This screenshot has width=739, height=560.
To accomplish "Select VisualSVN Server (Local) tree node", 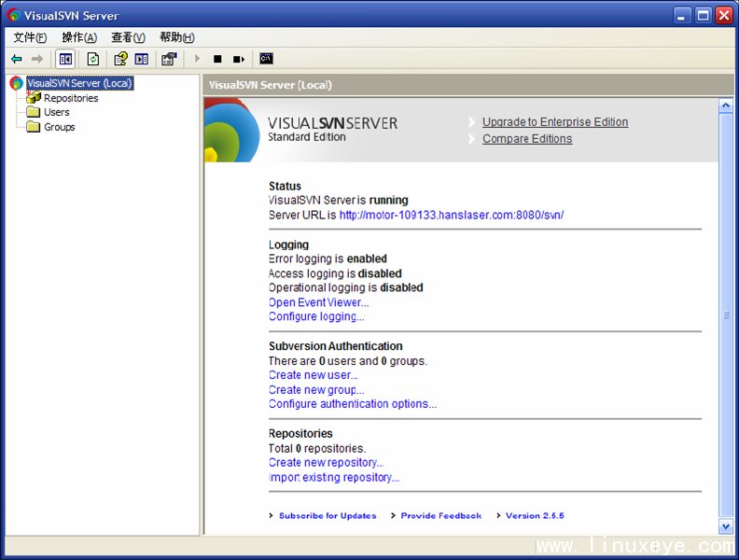I will point(79,83).
